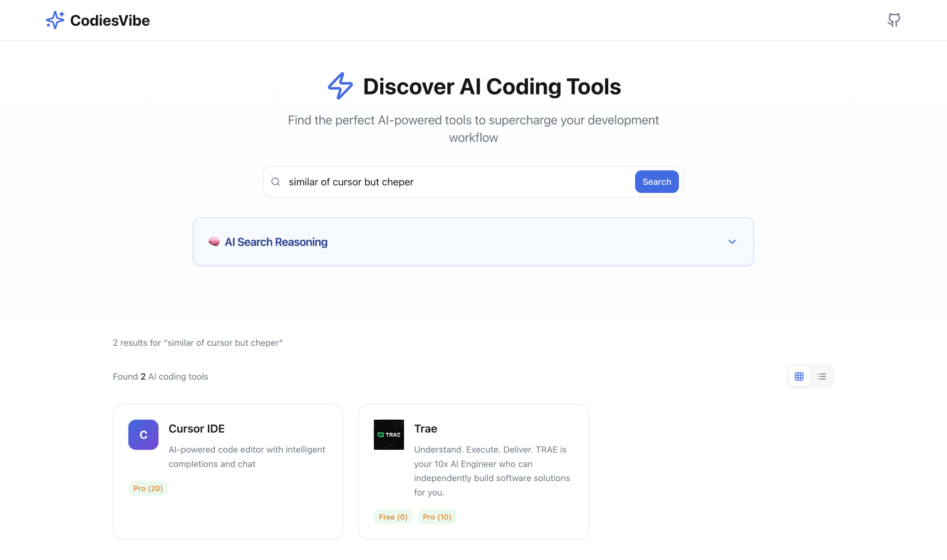Open the GitHub repository icon
This screenshot has width=947, height=560.
click(x=894, y=20)
